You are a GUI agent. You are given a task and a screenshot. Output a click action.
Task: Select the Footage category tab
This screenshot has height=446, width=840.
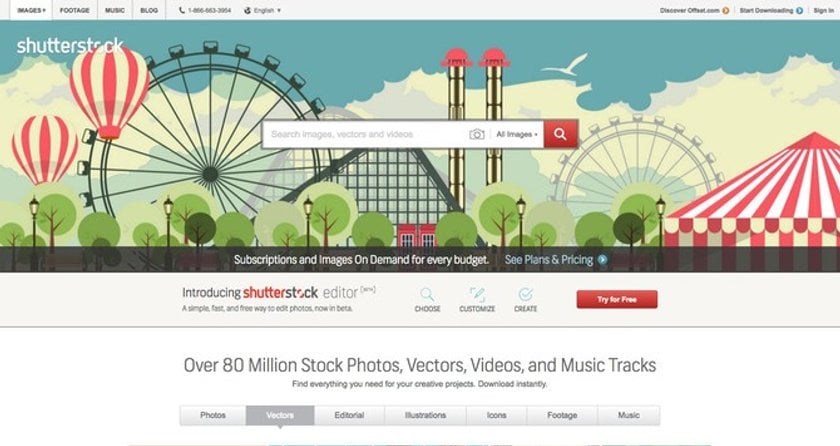(x=562, y=415)
